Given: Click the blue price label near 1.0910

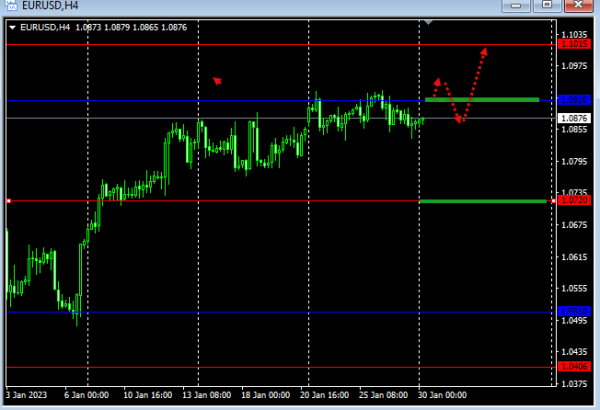Looking at the screenshot, I should tap(574, 100).
